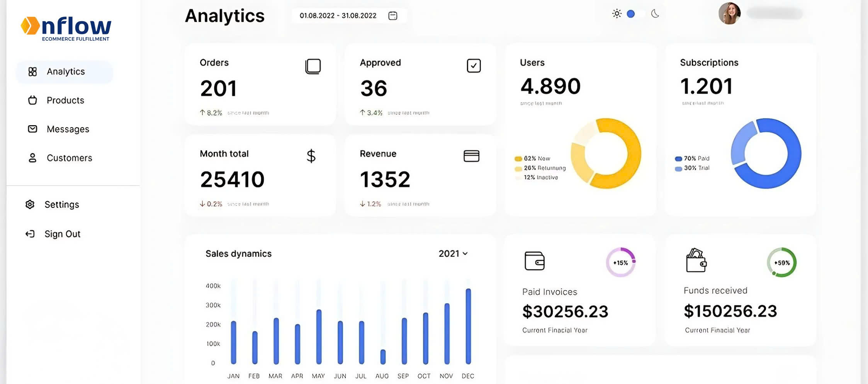The height and width of the screenshot is (384, 868).
Task: Click the moon dark-mode icon
Action: [x=655, y=14]
